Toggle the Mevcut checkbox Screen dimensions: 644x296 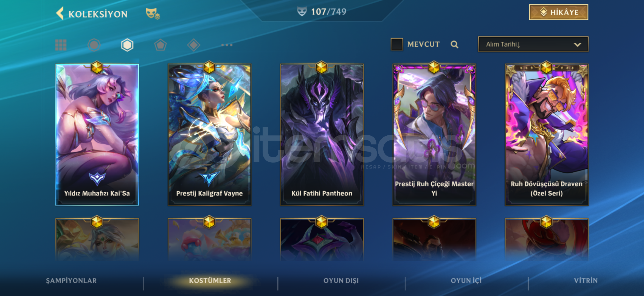[397, 44]
